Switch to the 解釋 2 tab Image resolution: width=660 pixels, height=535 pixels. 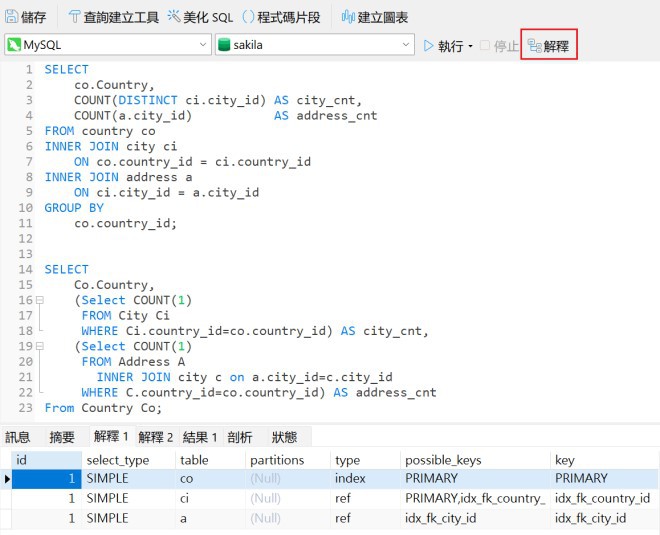point(156,437)
